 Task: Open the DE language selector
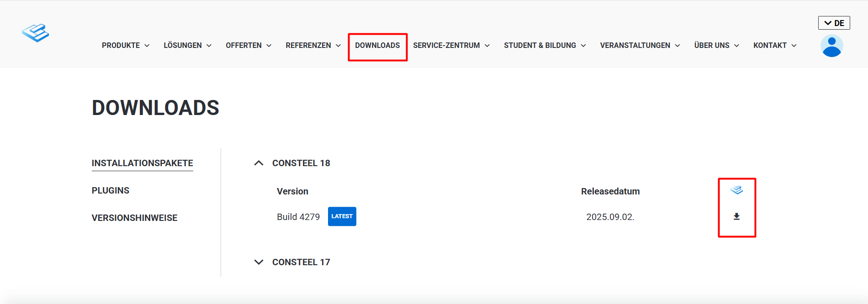click(834, 23)
